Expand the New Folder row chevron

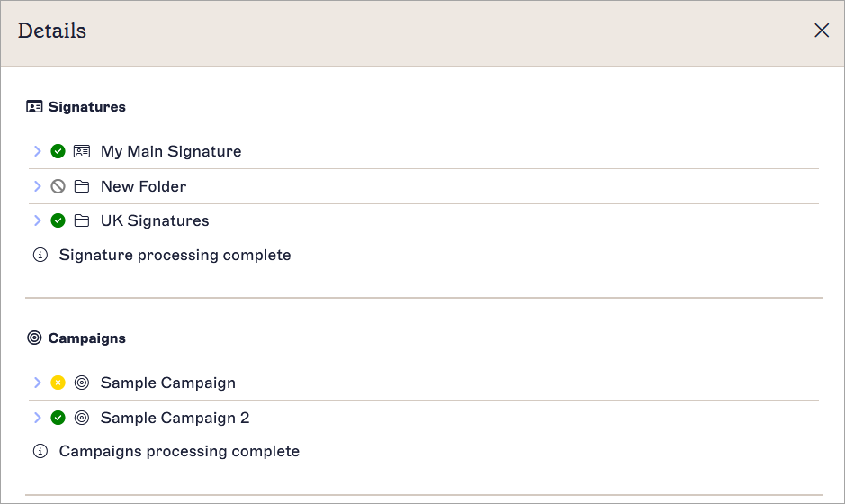(37, 186)
